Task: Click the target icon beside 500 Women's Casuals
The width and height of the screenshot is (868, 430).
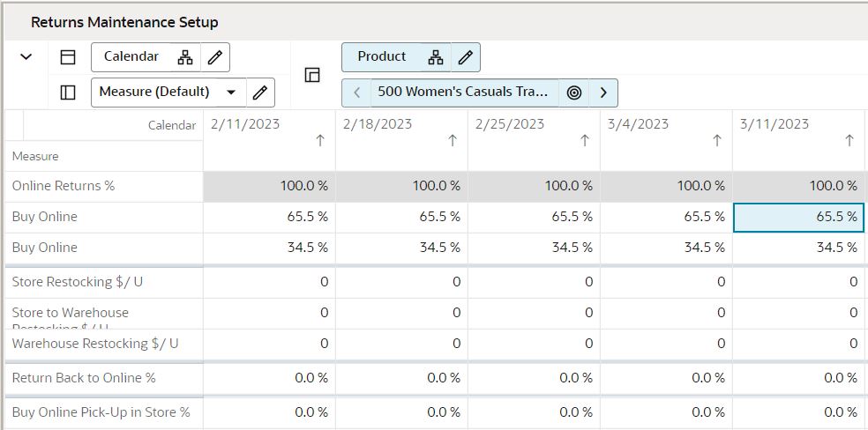Action: (x=574, y=93)
